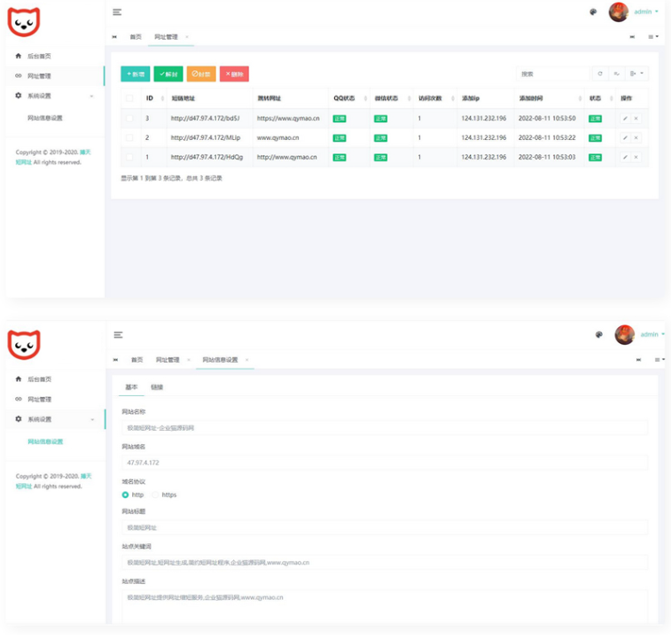This screenshot has width=672, height=639.
Task: Close the 网站信息设置 tab
Action: pos(246,360)
